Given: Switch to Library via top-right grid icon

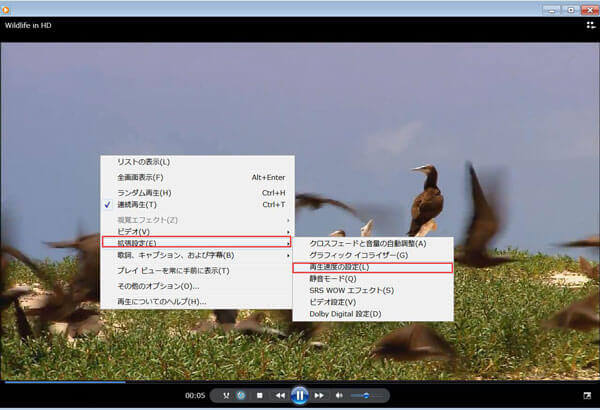Looking at the screenshot, I should (590, 25).
